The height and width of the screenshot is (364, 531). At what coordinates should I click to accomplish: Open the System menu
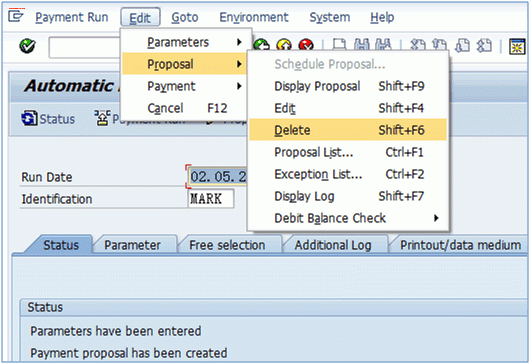pyautogui.click(x=330, y=17)
